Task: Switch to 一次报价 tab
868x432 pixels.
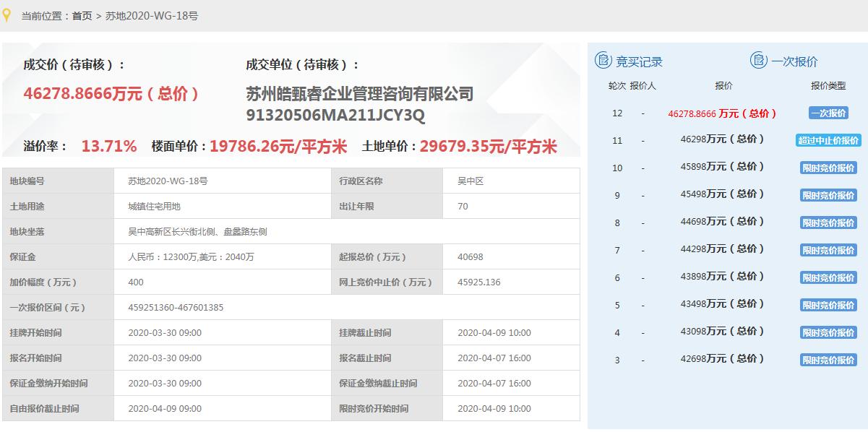Action: tap(795, 61)
